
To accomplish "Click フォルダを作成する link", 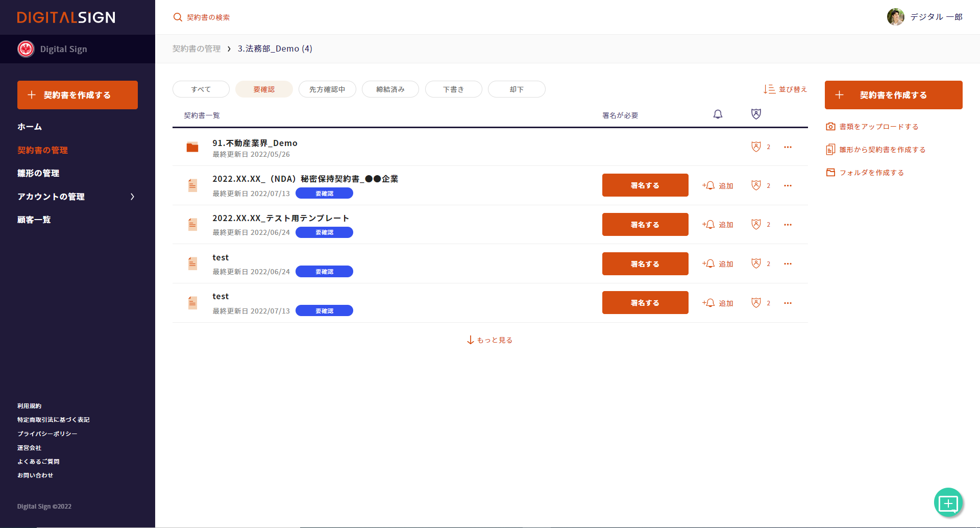I will tap(871, 173).
